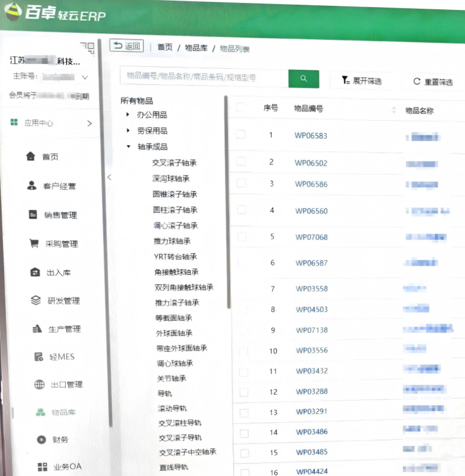This screenshot has height=476, width=465.
Task: Check the row checkbox for WP06583
Action: tap(241, 135)
